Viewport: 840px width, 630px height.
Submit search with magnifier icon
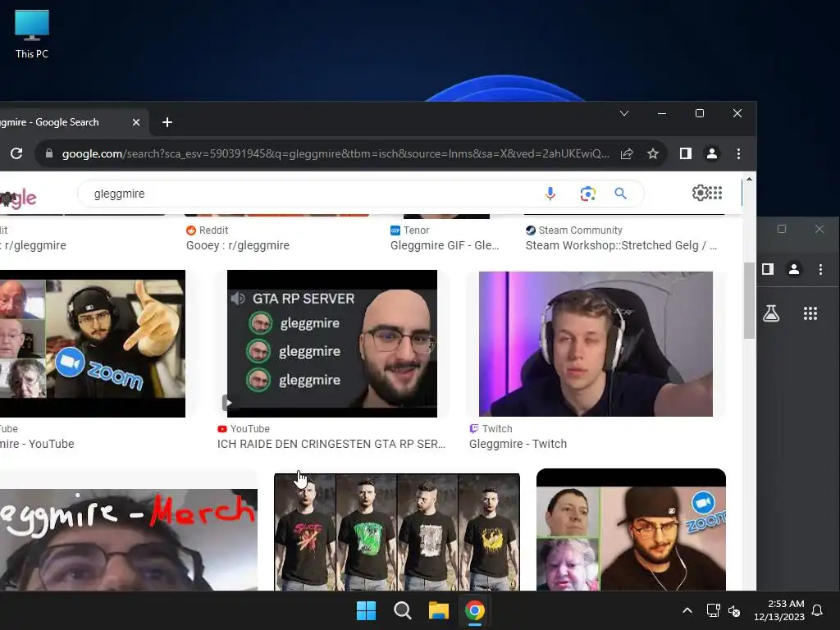click(620, 194)
